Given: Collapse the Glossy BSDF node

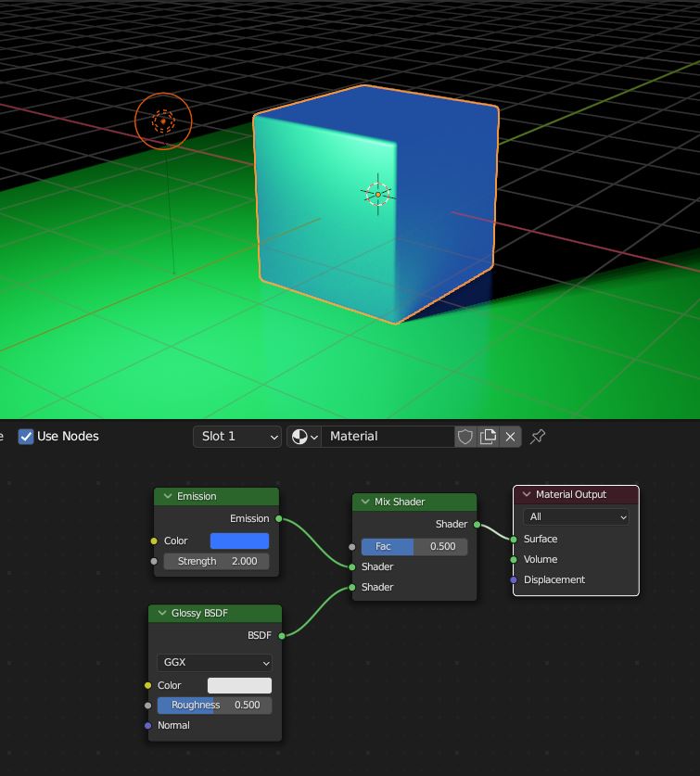Looking at the screenshot, I should pos(162,613).
